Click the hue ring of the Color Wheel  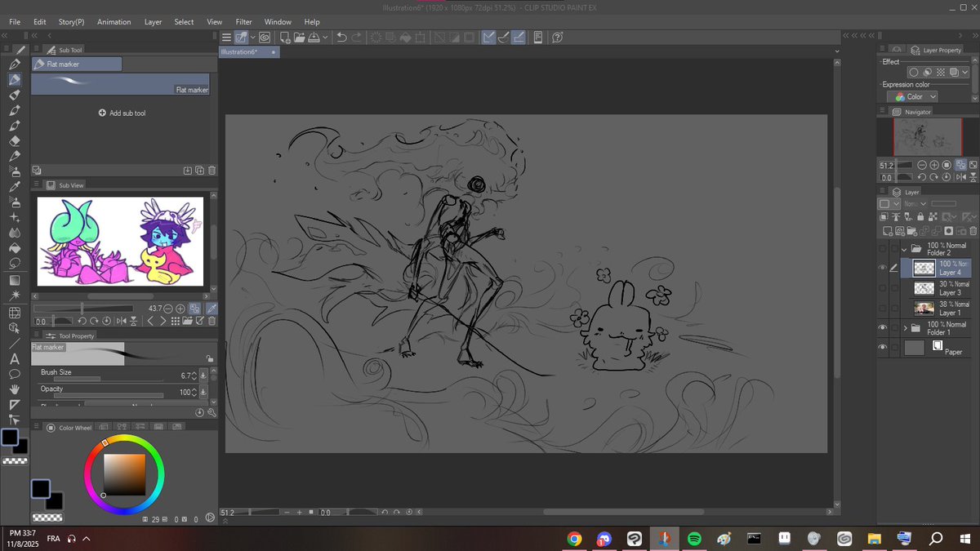(124, 438)
